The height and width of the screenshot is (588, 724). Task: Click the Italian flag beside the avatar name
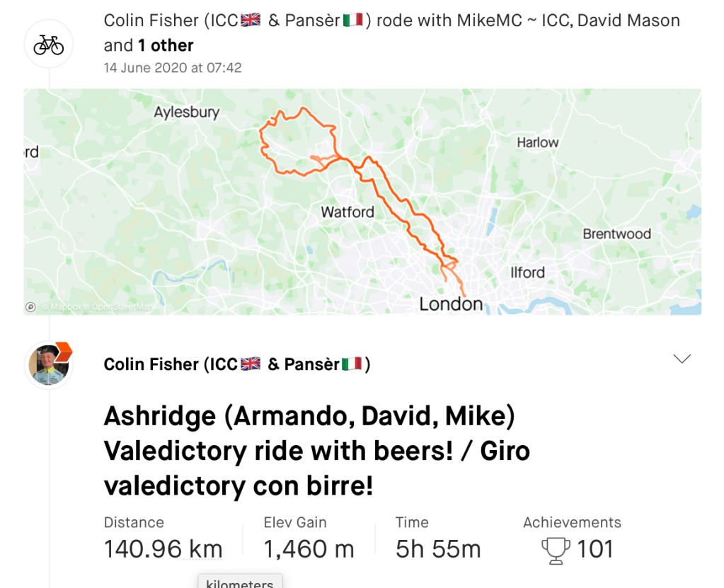[352, 364]
